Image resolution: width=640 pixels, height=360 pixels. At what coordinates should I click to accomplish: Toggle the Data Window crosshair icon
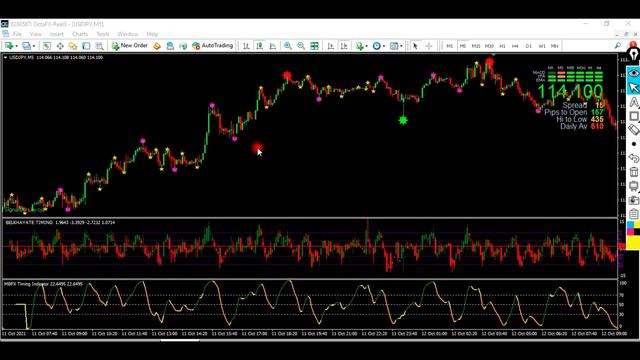click(x=60, y=46)
